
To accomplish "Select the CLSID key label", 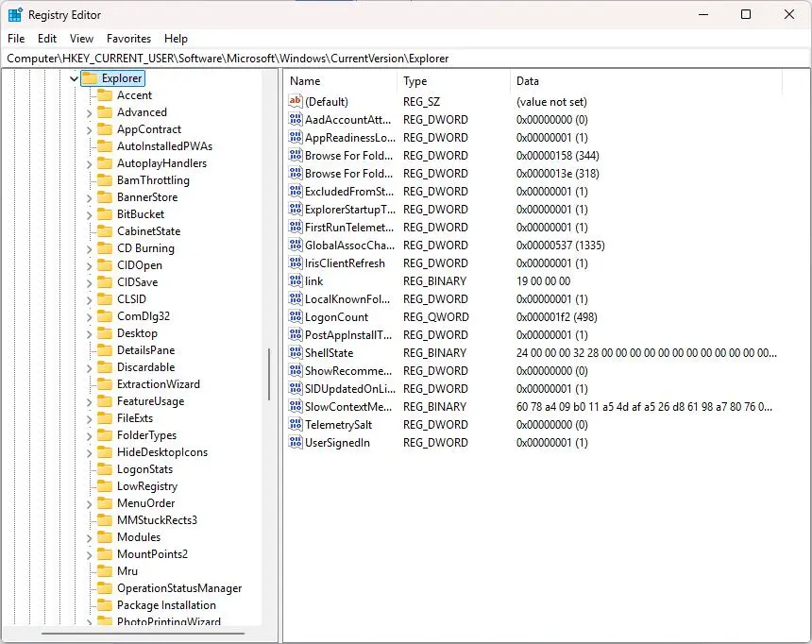I will [x=131, y=299].
